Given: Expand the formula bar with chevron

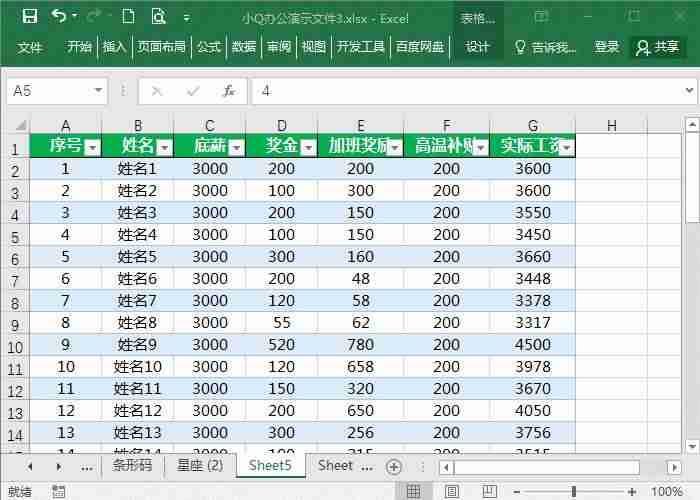Looking at the screenshot, I should [689, 91].
